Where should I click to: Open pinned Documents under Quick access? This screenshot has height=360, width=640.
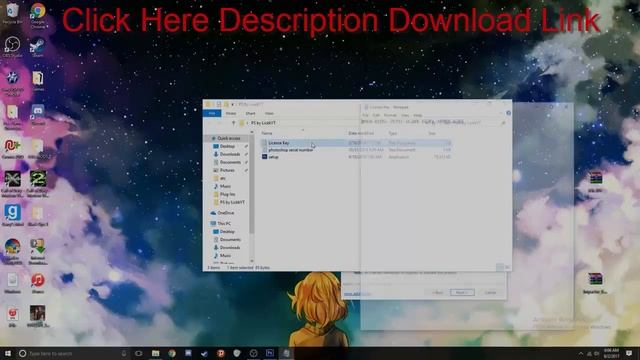click(x=230, y=162)
